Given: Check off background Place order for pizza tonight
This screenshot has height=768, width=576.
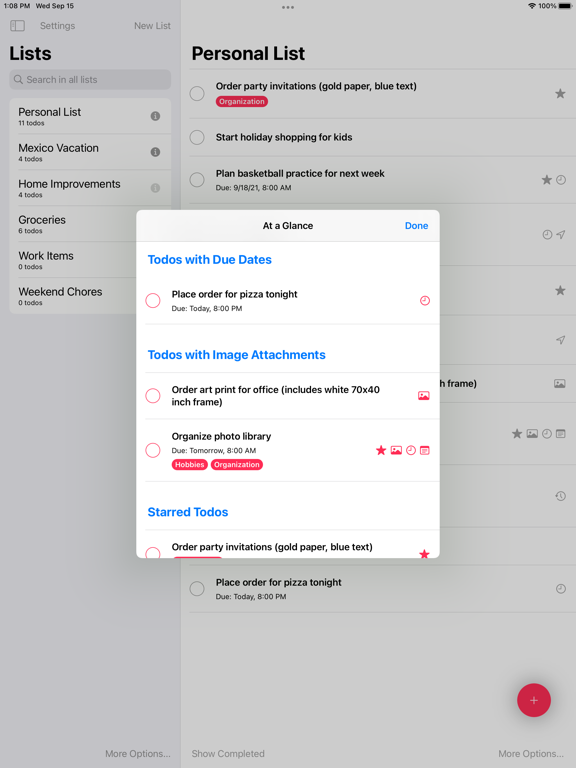Looking at the screenshot, I should [x=197, y=589].
